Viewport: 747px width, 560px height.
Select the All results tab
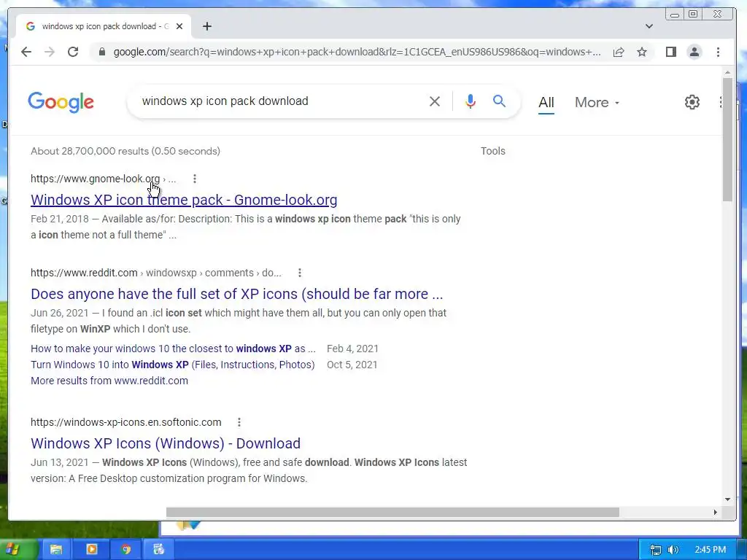coord(546,102)
